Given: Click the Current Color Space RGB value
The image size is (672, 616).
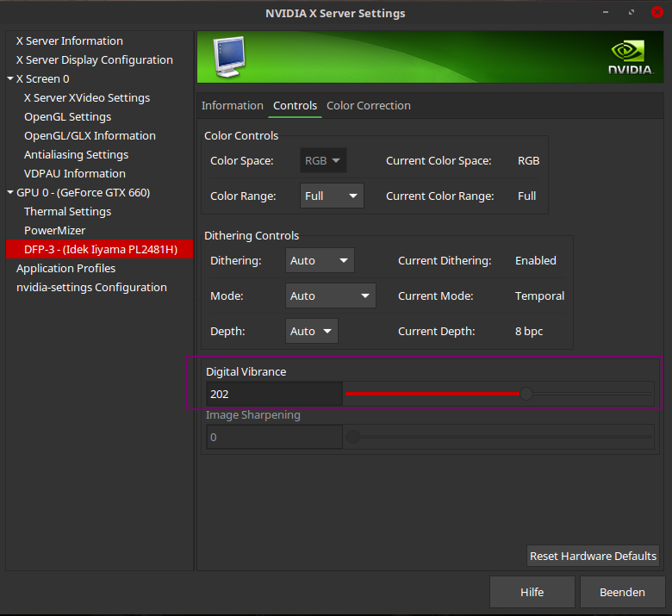Looking at the screenshot, I should (528, 161).
